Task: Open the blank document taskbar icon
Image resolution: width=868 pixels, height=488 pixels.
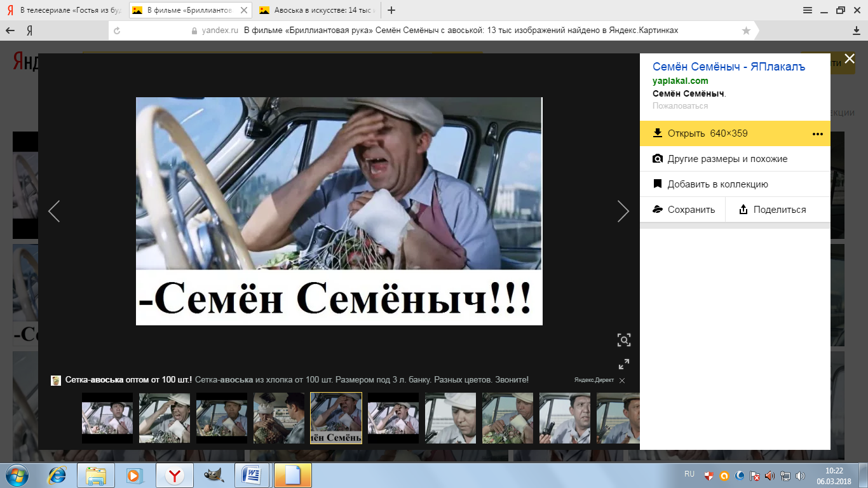Action: pyautogui.click(x=293, y=475)
